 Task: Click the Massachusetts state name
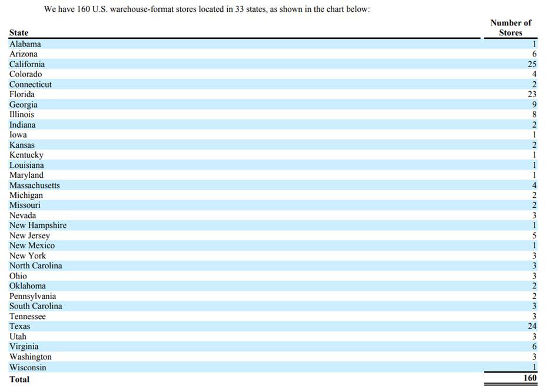[34, 185]
